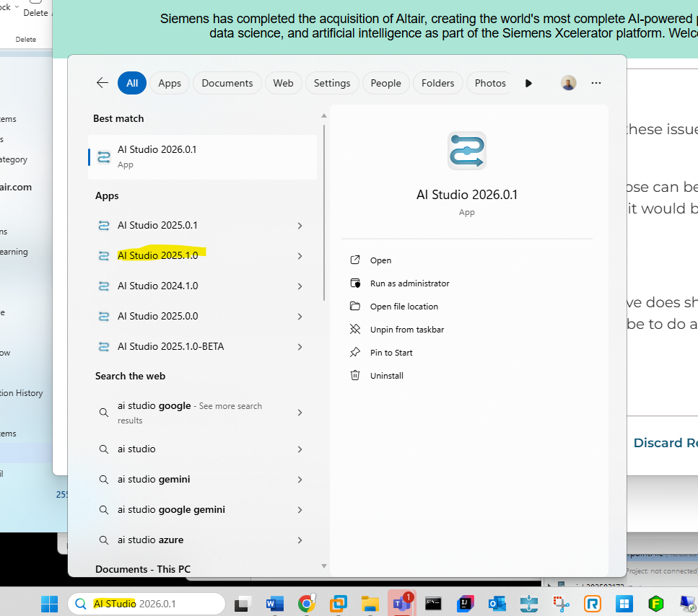Click the Run as administrator shield icon

tap(355, 283)
